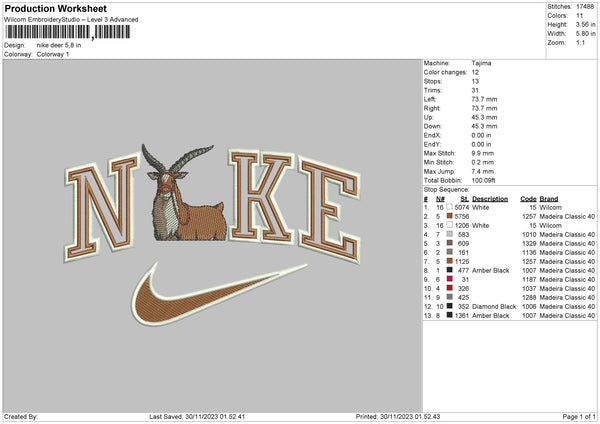The height and width of the screenshot is (424, 600).
Task: Click the orange swatch beside stitch count 5756
Action: pyautogui.click(x=450, y=216)
